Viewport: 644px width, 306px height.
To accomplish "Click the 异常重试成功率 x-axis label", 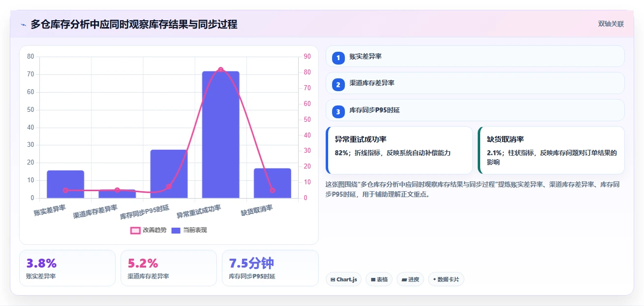I will [199, 212].
